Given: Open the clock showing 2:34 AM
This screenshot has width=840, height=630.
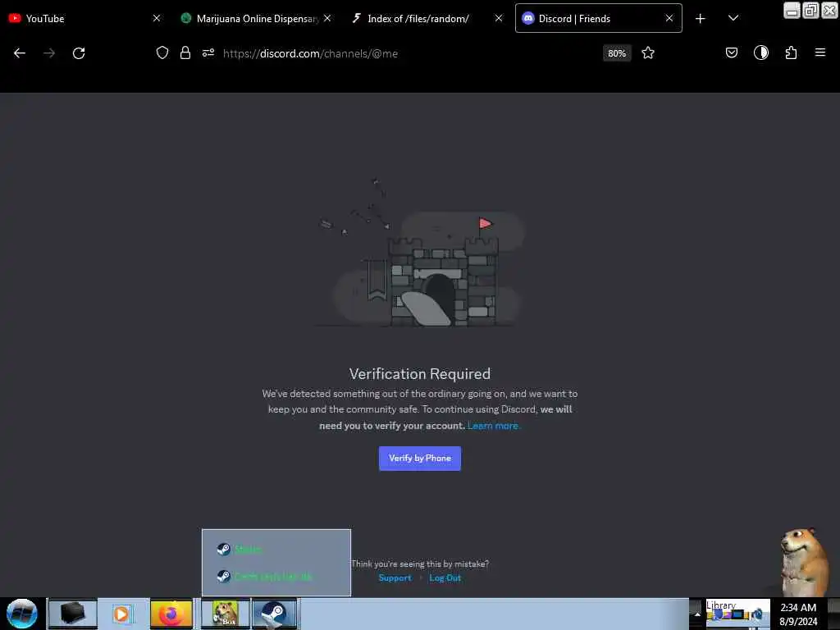Looking at the screenshot, I should coord(798,614).
